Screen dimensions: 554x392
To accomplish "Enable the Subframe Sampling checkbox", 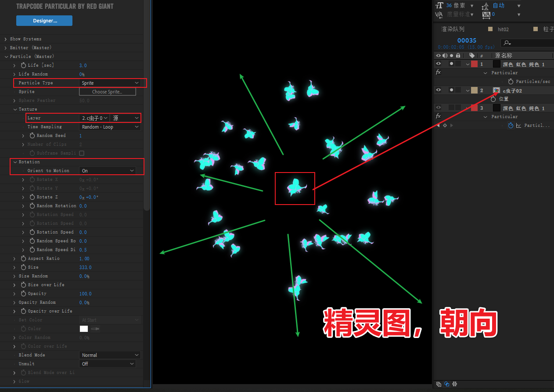I will (82, 153).
